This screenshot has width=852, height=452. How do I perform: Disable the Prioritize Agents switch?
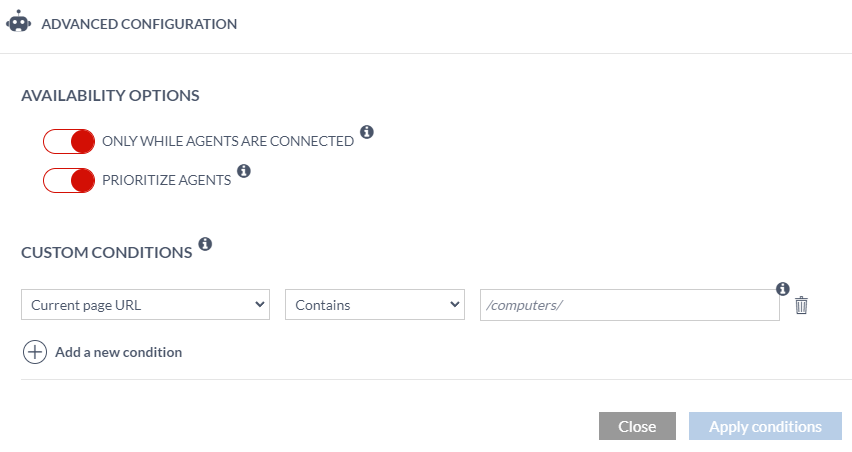click(69, 180)
